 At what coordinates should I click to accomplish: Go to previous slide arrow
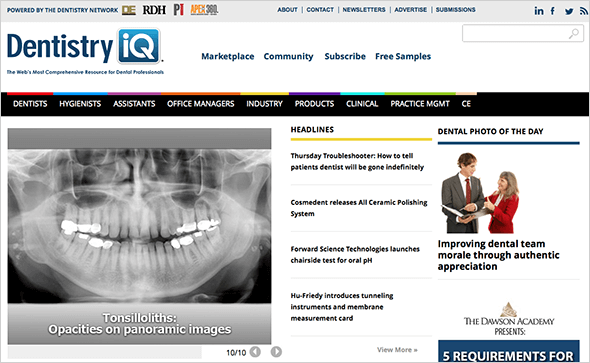pos(255,352)
